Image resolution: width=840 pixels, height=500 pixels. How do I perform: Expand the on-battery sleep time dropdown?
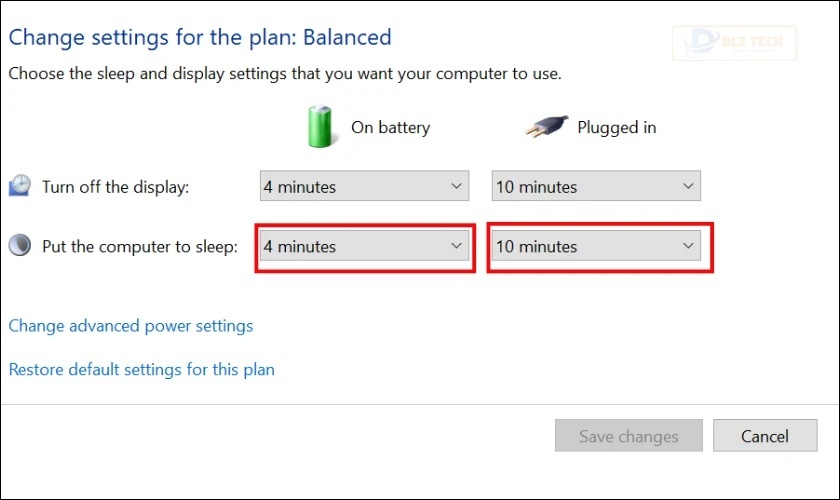(x=364, y=246)
